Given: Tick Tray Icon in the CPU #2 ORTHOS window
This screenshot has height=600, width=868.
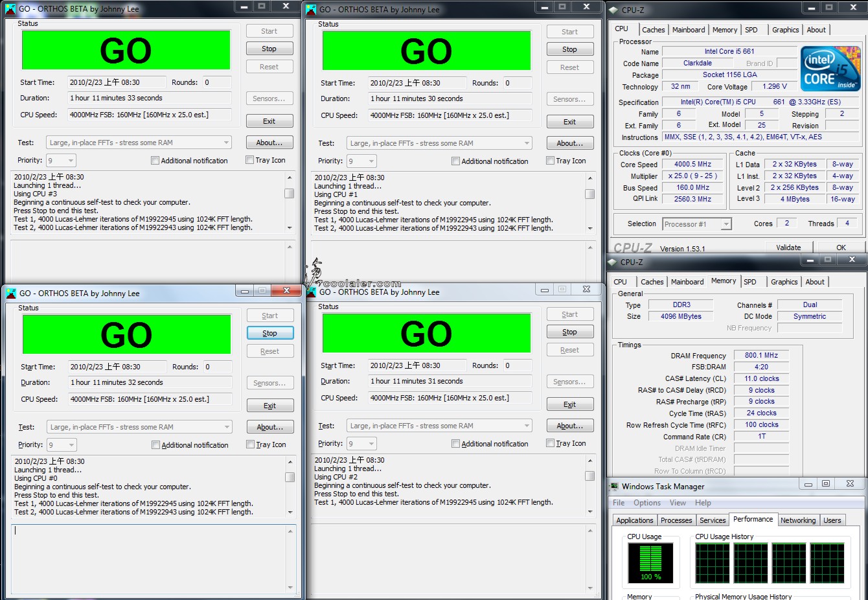Looking at the screenshot, I should 551,443.
